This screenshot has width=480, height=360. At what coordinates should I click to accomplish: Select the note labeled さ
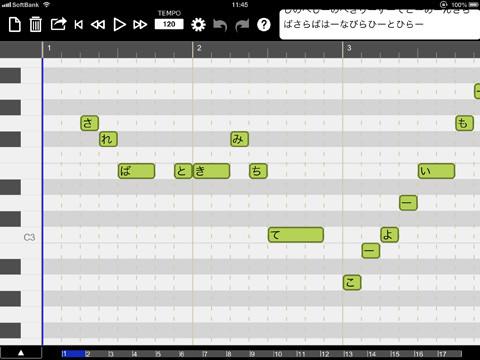click(89, 123)
